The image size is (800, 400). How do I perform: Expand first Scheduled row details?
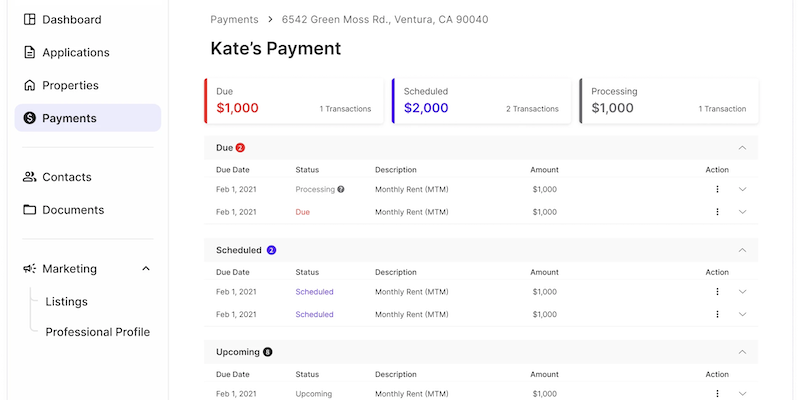(742, 292)
